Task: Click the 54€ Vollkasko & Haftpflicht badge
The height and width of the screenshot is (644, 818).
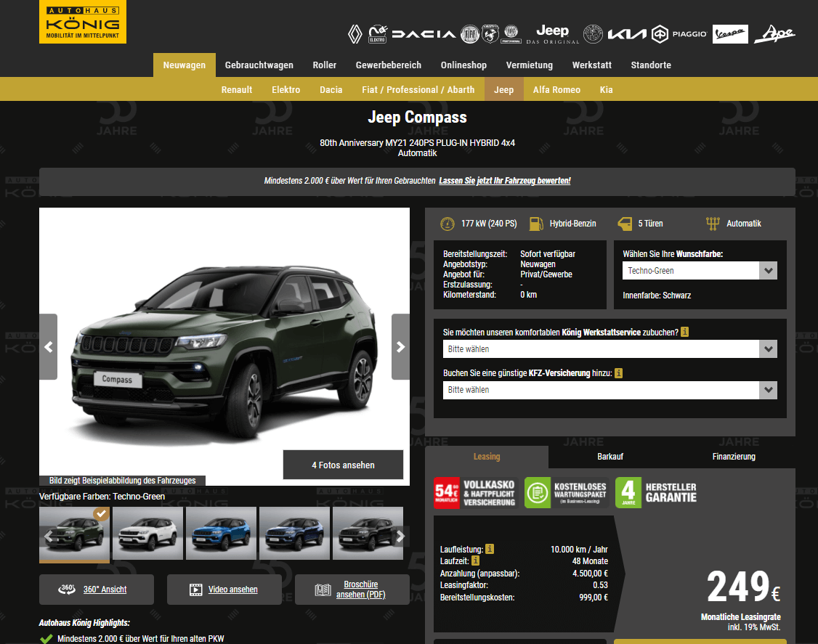Action: (x=476, y=493)
